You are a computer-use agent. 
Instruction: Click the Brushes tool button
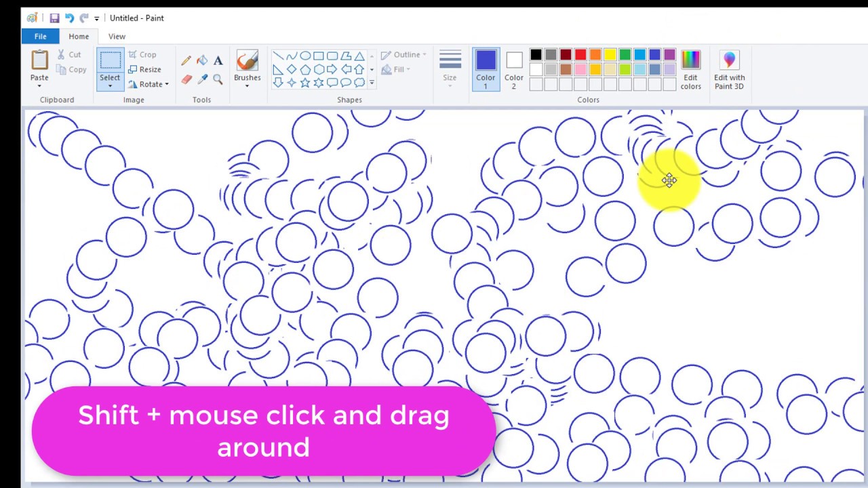coord(248,66)
